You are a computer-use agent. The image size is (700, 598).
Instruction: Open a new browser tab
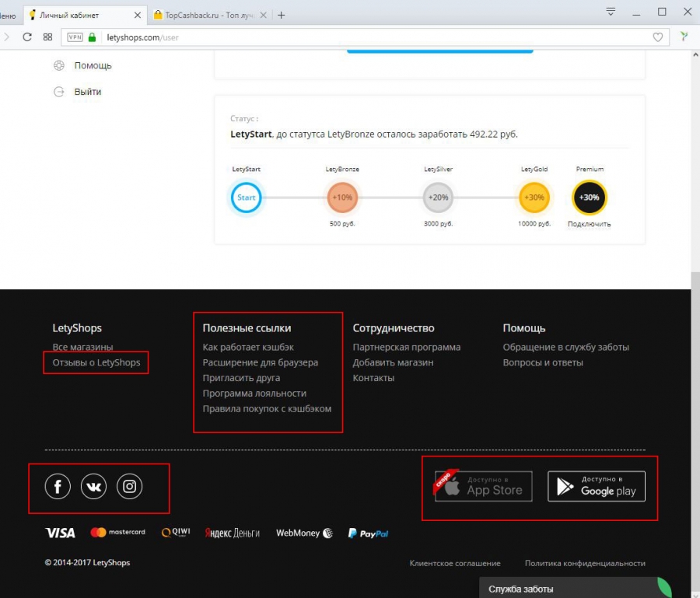(282, 16)
